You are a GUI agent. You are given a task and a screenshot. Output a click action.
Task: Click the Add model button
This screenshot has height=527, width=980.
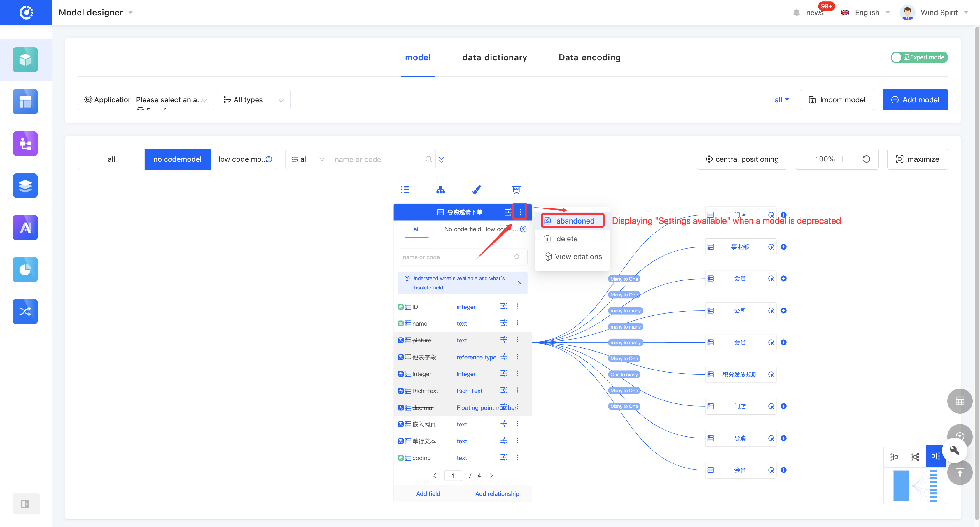915,100
